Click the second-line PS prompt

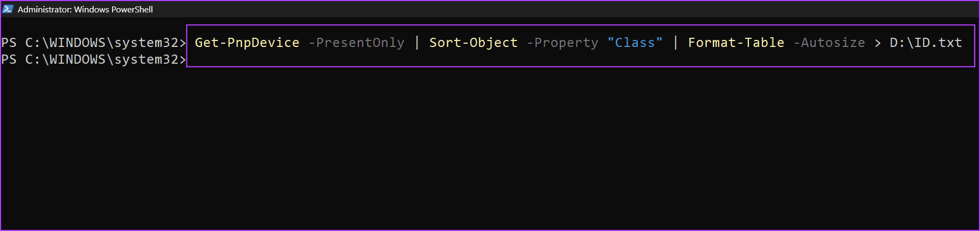click(x=93, y=59)
